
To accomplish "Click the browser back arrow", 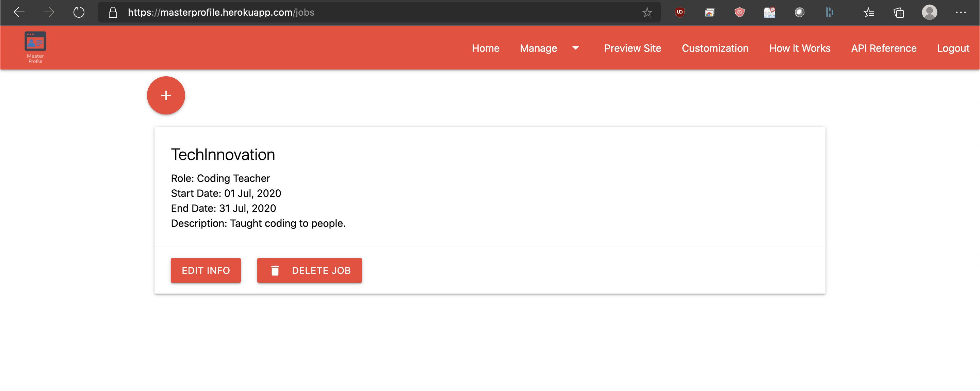I will 19,12.
